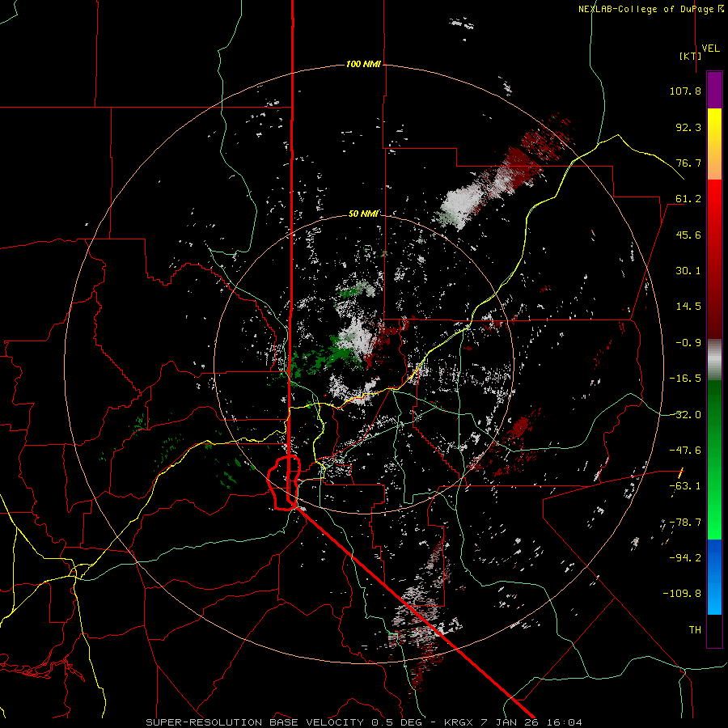Viewport: 728px width, 728px height.
Task: Click the yellow-orange color bar segment
Action: (714, 144)
